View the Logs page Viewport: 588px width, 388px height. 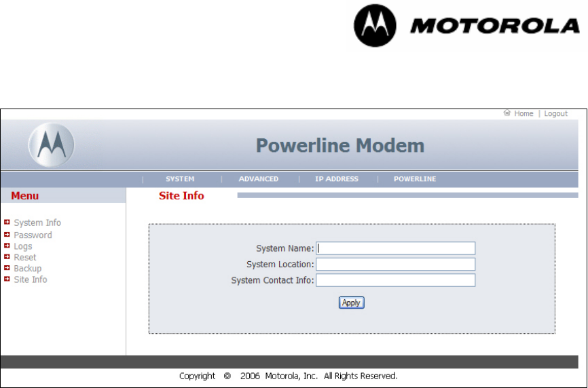[23, 246]
